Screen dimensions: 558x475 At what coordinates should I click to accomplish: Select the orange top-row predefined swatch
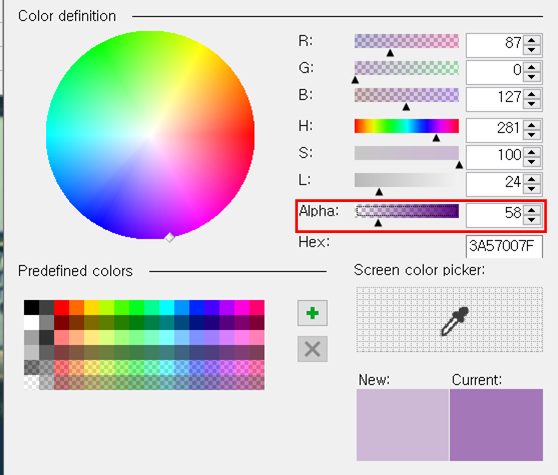pos(77,307)
